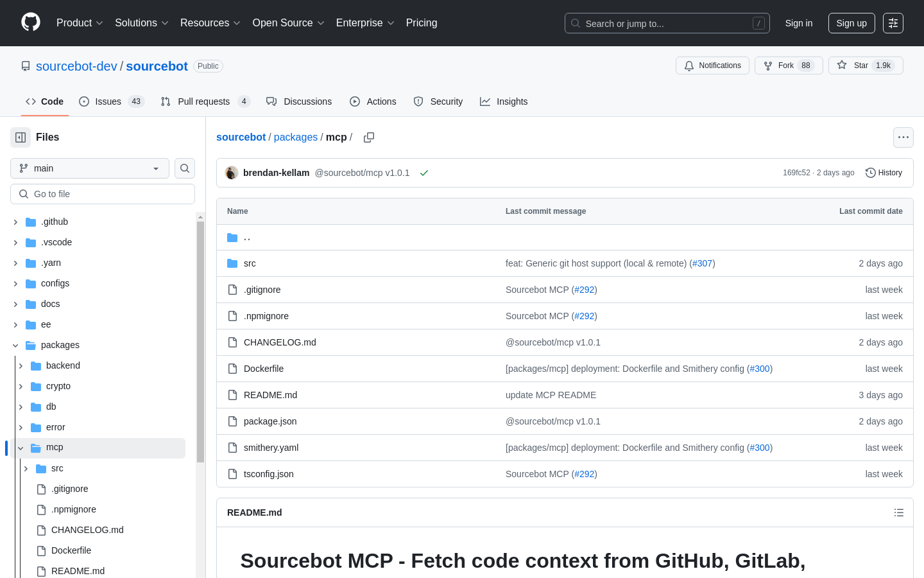Open the main branch selector dropdown

click(90, 168)
